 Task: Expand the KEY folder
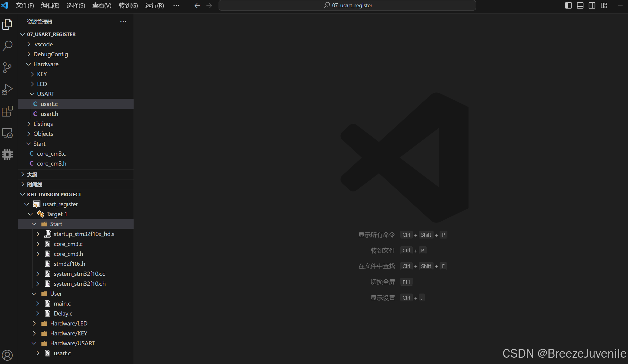(x=33, y=74)
